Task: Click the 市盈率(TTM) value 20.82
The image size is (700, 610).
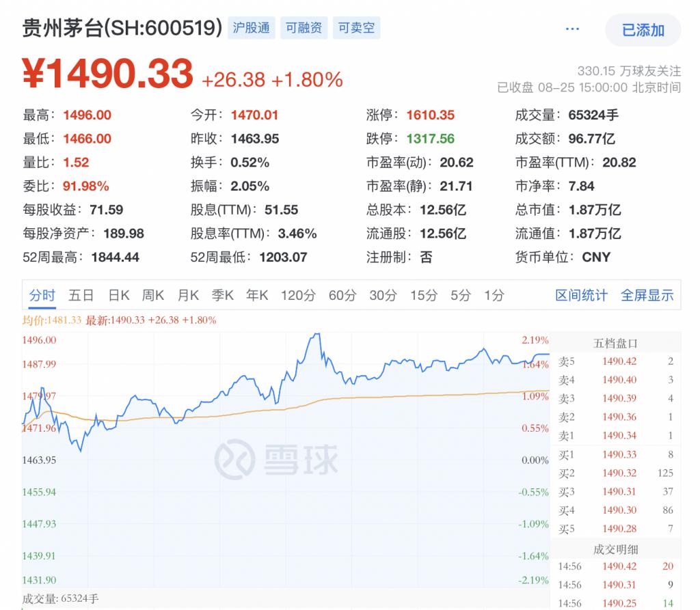Action: (x=619, y=163)
